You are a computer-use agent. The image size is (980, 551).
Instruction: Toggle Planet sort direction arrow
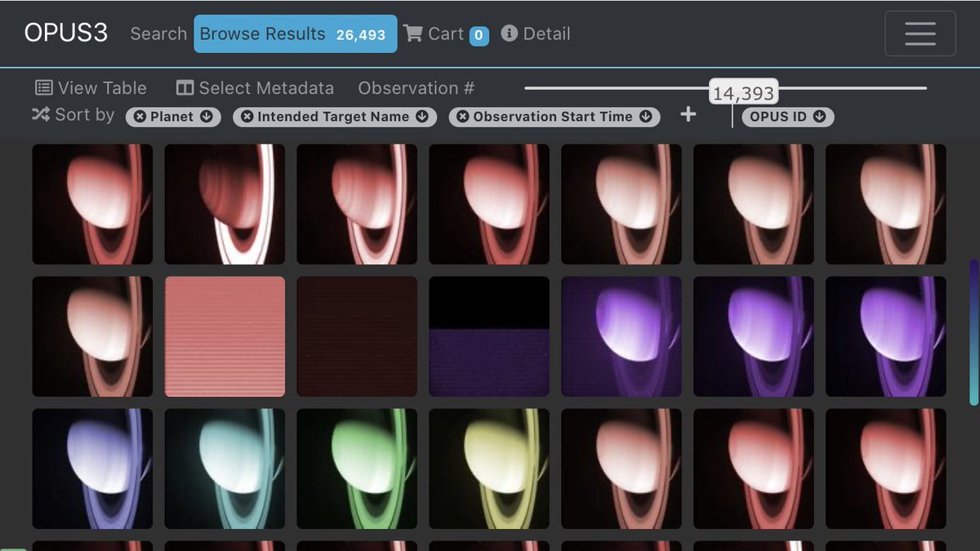pos(206,117)
